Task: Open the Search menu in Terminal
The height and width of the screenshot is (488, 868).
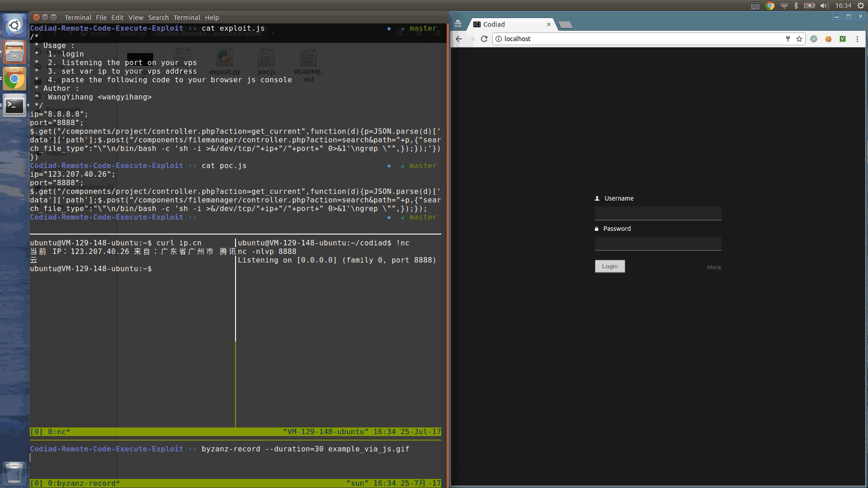Action: point(158,18)
